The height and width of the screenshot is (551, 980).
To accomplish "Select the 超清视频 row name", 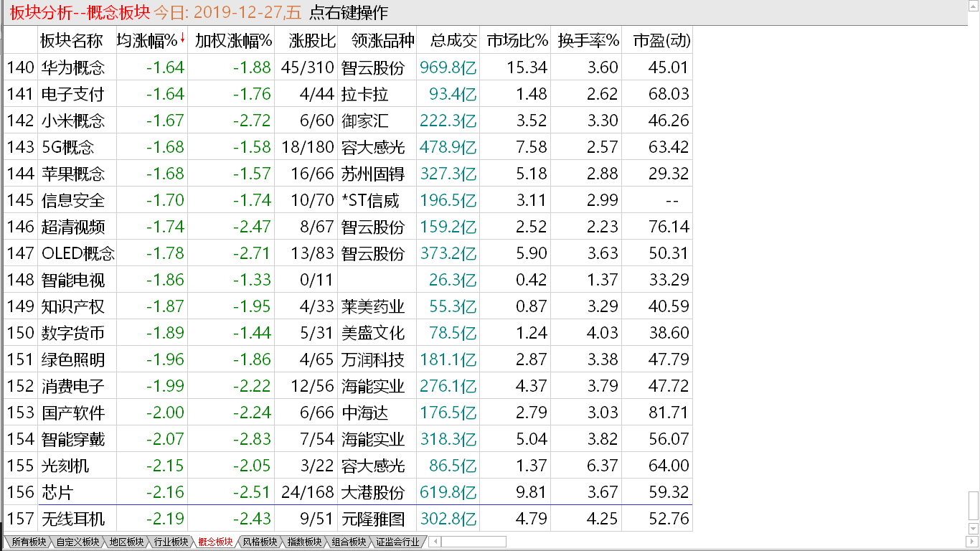I will pos(72,227).
